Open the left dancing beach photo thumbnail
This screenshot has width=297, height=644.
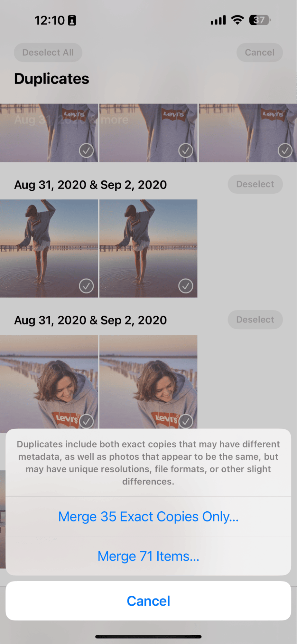[x=49, y=248]
